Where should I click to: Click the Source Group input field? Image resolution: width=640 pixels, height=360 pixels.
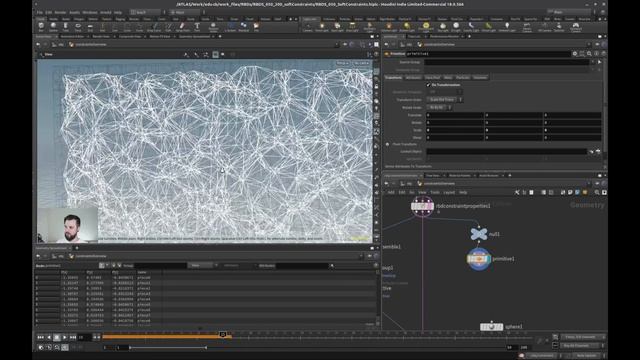507,62
